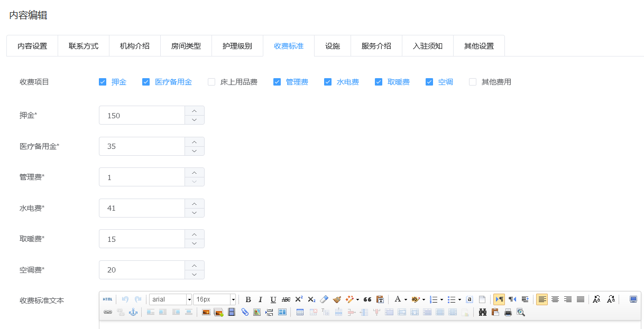Image resolution: width=644 pixels, height=329 pixels.
Task: Click the center alignment button
Action: tap(555, 299)
